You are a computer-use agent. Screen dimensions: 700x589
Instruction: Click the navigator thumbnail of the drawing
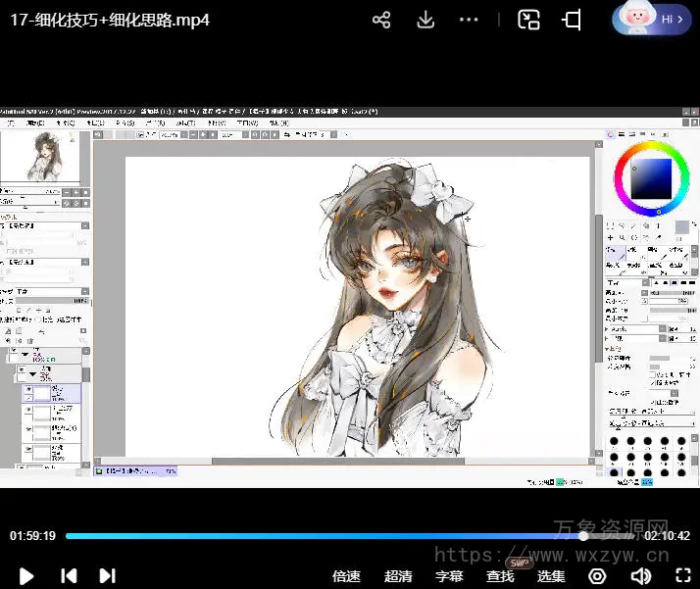(x=45, y=157)
